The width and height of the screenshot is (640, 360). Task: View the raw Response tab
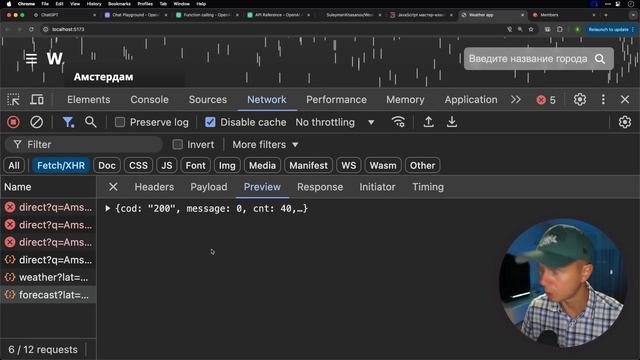[x=320, y=187]
